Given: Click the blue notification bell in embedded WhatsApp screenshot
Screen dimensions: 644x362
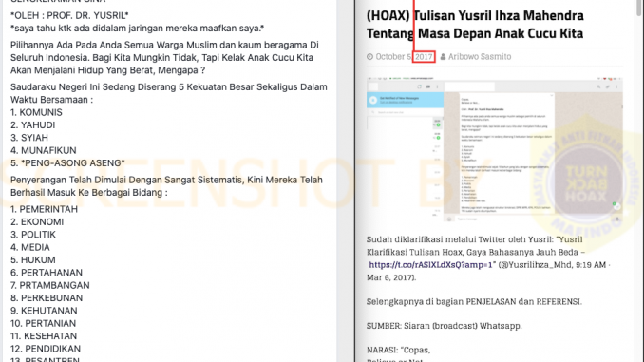Looking at the screenshot, I should coord(373,100).
